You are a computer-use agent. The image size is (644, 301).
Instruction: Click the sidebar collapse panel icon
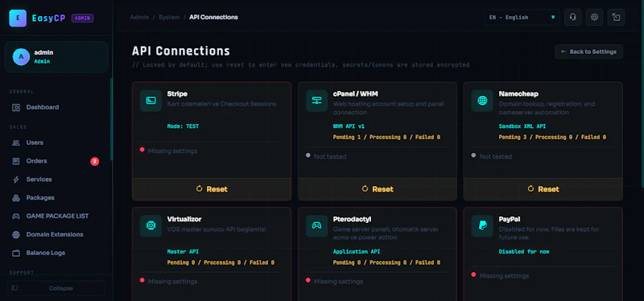click(14, 288)
